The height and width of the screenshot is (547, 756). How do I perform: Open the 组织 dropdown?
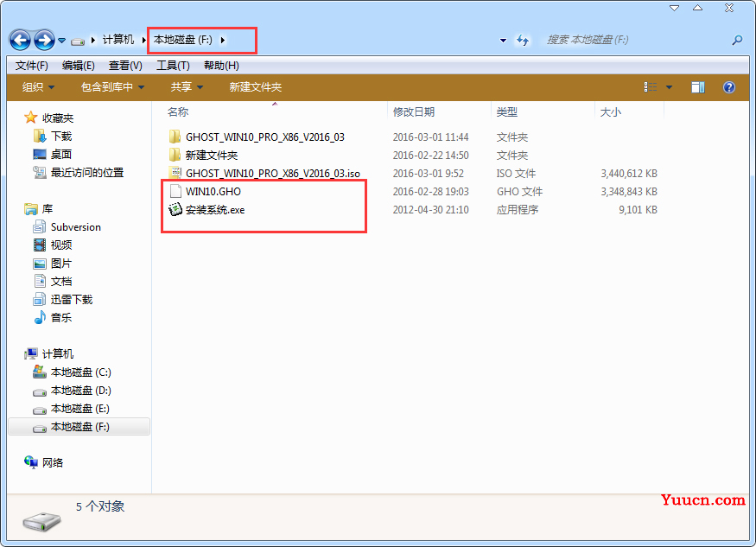click(38, 87)
